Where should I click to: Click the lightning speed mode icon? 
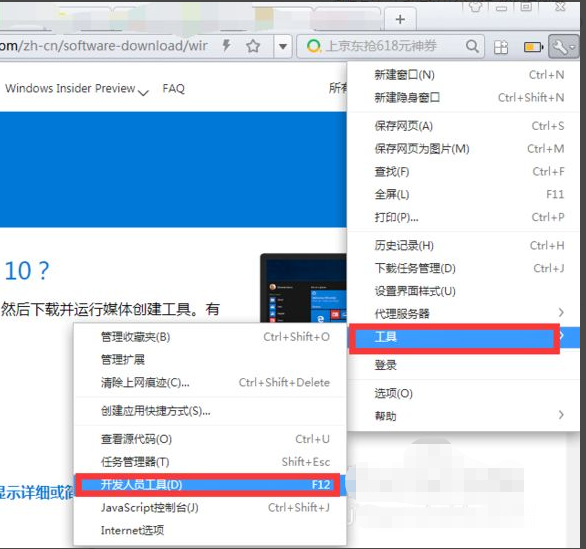(x=227, y=46)
